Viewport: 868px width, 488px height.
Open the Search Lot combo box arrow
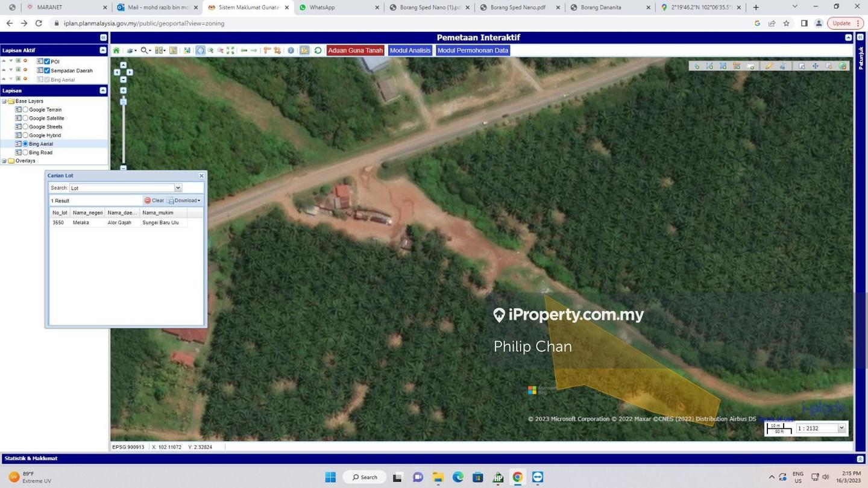(x=178, y=188)
